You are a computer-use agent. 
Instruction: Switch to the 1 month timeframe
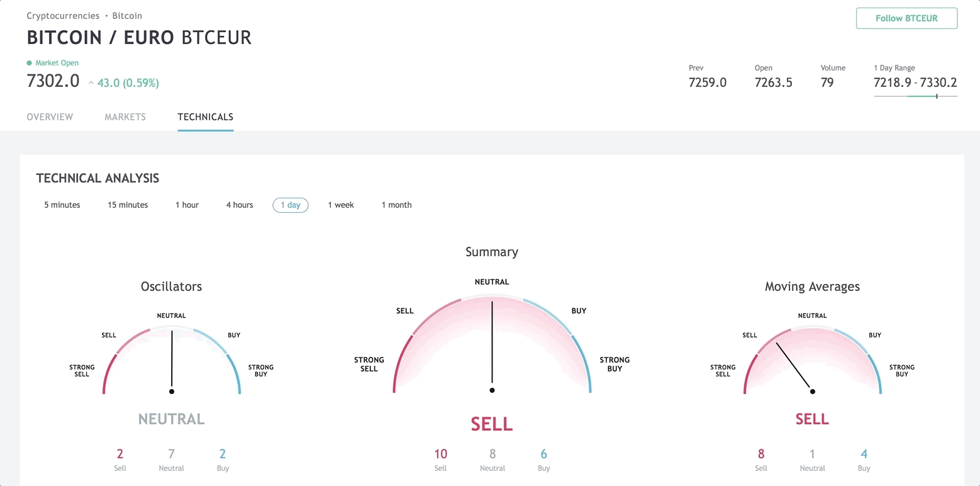click(x=397, y=205)
